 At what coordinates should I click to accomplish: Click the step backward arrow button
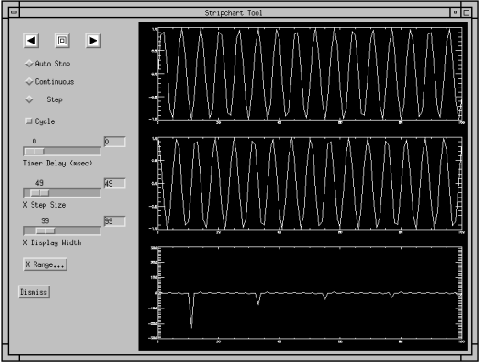[31, 41]
